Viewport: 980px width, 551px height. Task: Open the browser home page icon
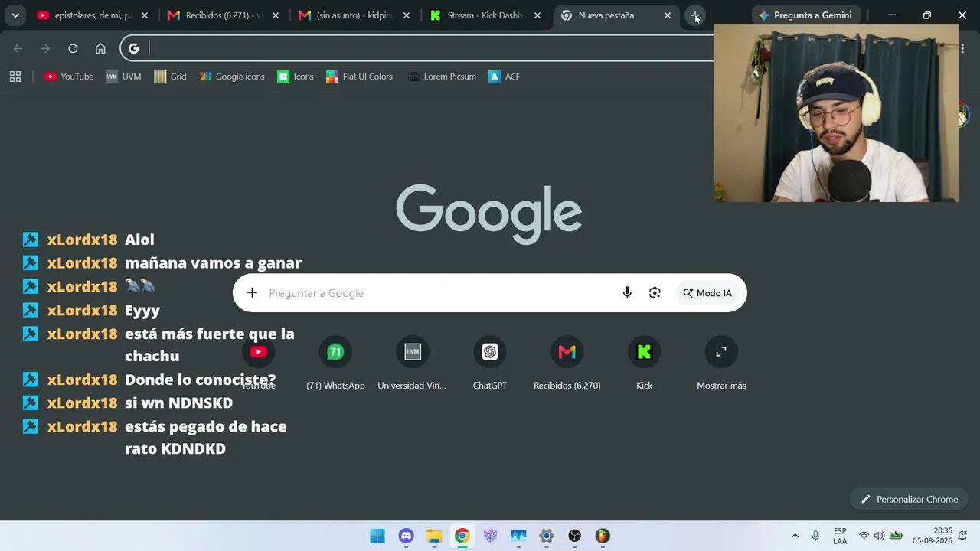point(100,49)
